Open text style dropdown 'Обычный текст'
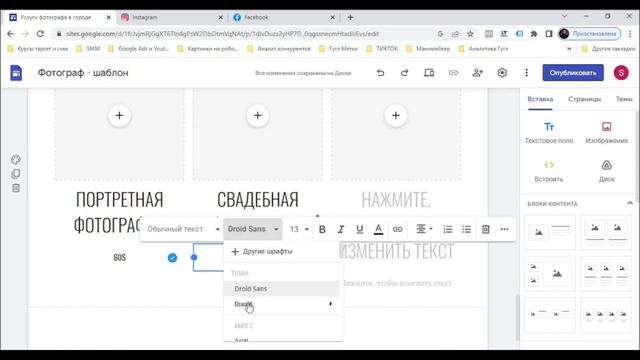Viewport: 640px width, 360px height. tap(183, 229)
